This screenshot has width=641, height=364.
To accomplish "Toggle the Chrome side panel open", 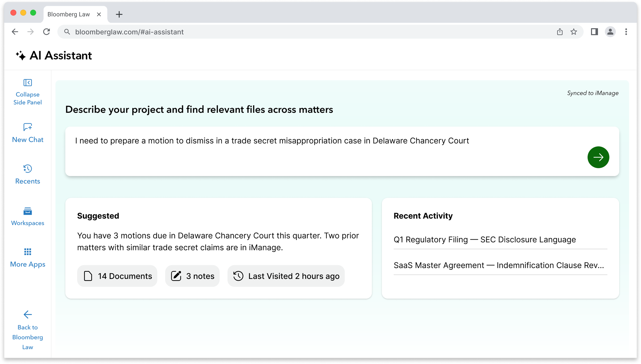I will 594,32.
